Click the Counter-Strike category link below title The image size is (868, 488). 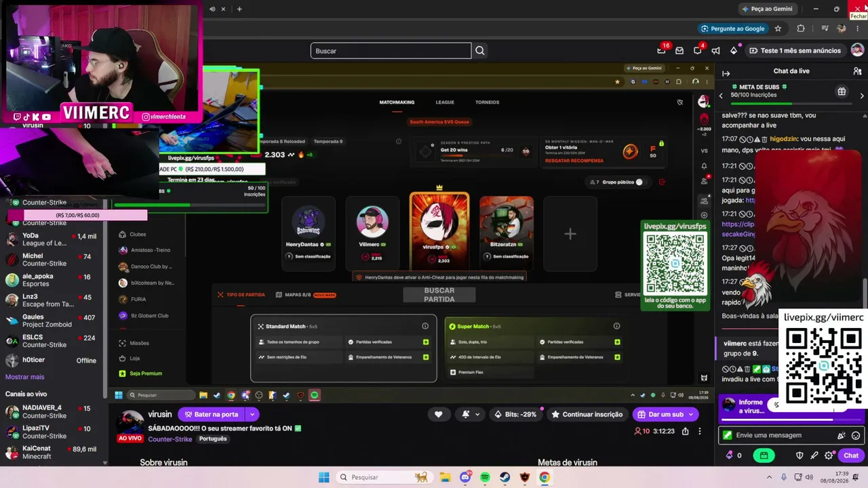tap(170, 439)
